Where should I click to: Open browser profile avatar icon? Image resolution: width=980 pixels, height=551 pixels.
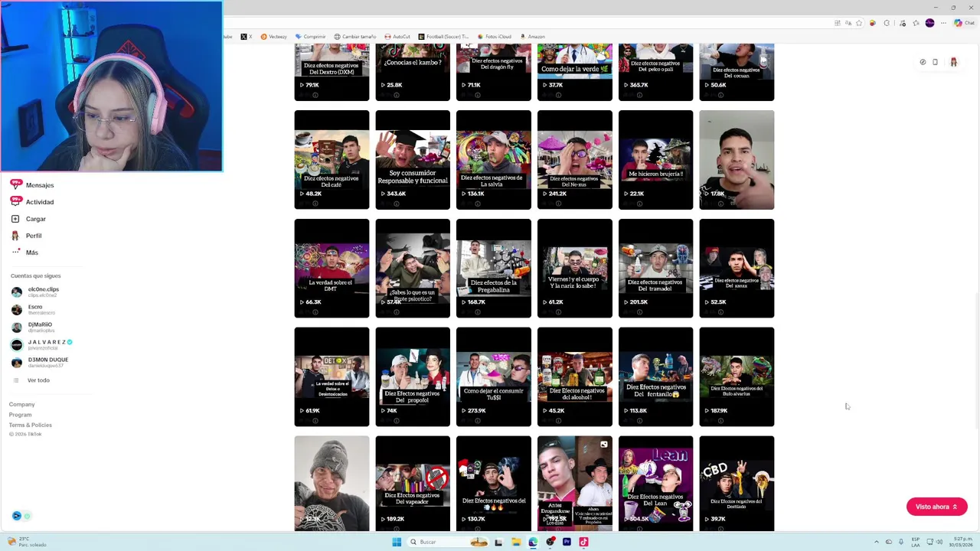929,23
